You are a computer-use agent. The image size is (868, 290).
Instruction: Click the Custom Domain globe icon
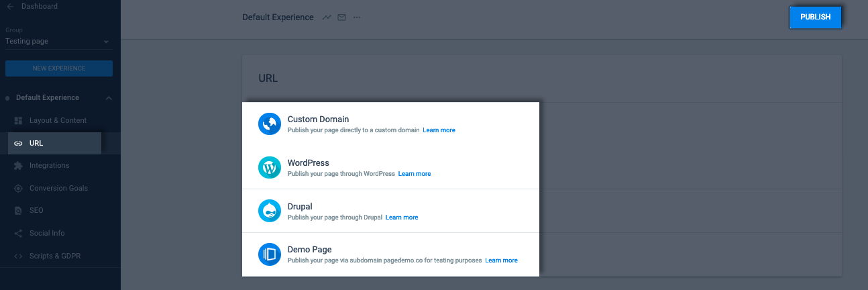pyautogui.click(x=270, y=124)
